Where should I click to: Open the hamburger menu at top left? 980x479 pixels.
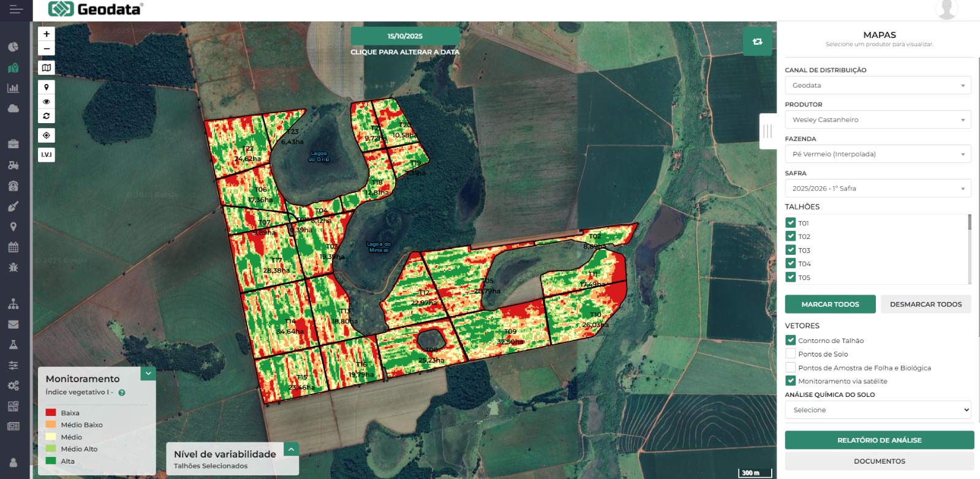(16, 10)
